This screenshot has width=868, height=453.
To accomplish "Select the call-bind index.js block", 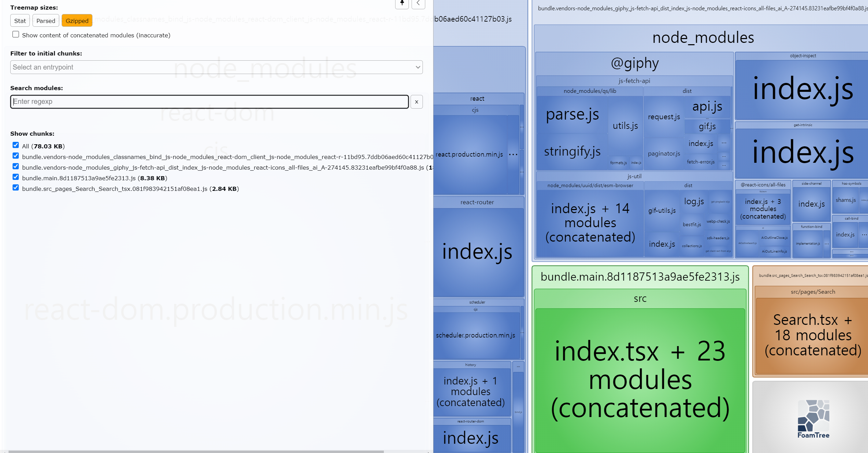I will tap(845, 235).
